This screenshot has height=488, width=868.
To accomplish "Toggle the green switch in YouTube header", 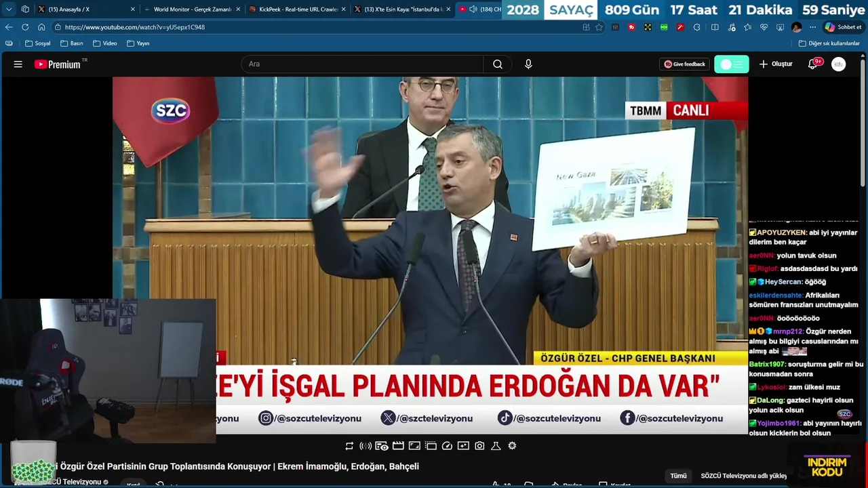I will point(732,64).
